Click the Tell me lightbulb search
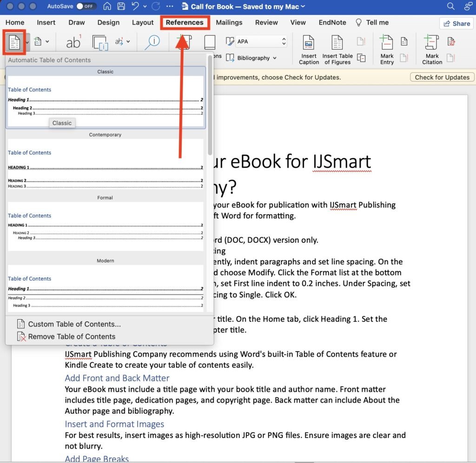476x463 pixels. click(372, 22)
